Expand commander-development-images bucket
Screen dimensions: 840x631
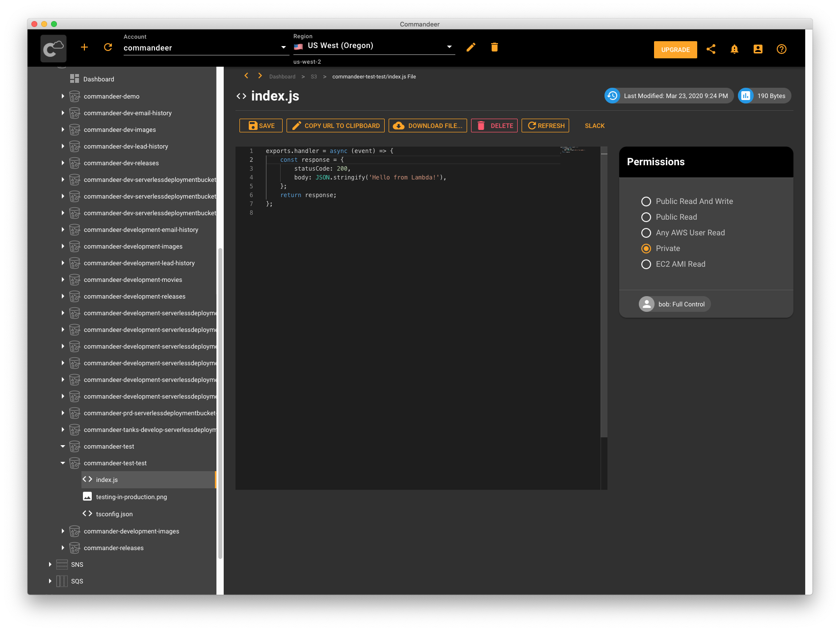click(63, 531)
